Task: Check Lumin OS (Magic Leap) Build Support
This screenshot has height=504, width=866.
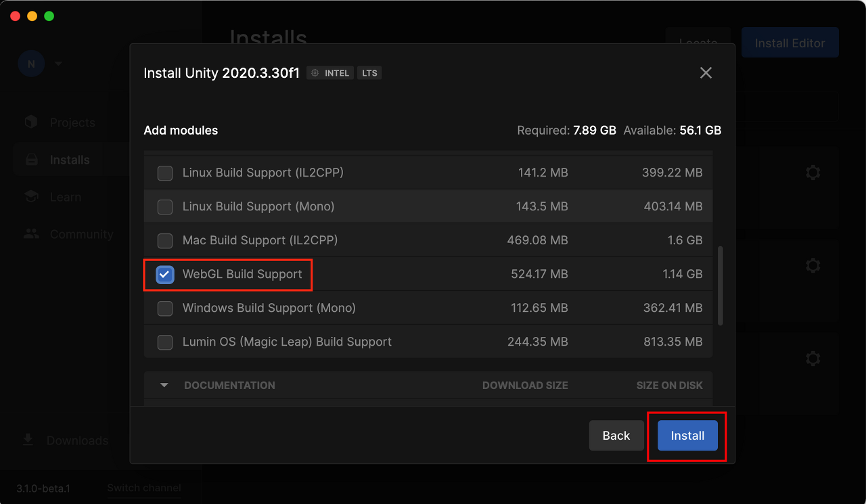Action: click(165, 342)
